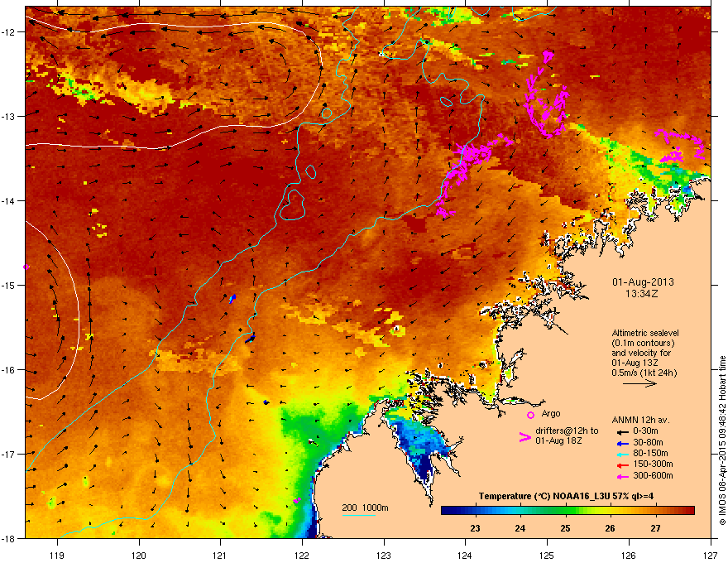The image size is (728, 563).
Task: Click the latitude axis label '-14'
Action: (x=9, y=200)
